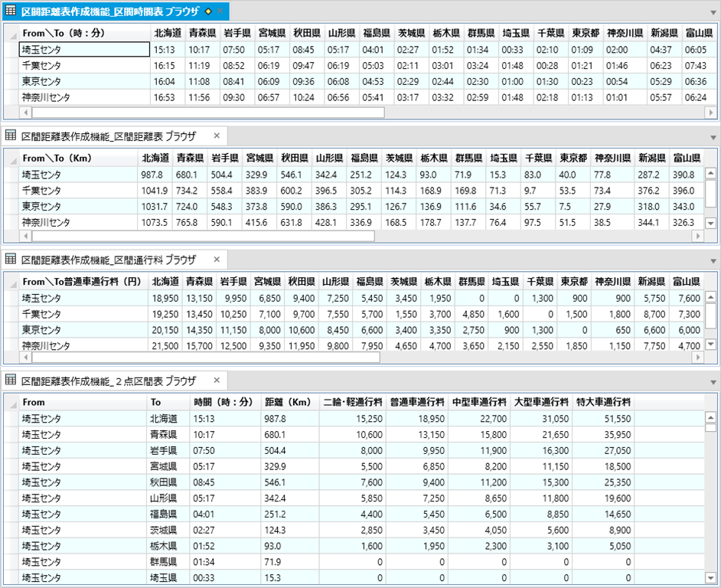The height and width of the screenshot is (588, 721).
Task: Click the 大型車通行料 column header
Action: click(541, 402)
